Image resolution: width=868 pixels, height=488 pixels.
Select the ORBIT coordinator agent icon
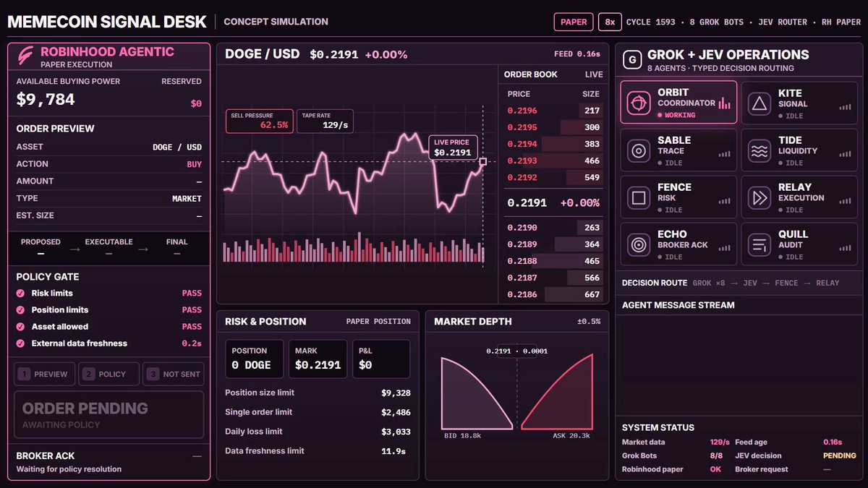pyautogui.click(x=639, y=103)
